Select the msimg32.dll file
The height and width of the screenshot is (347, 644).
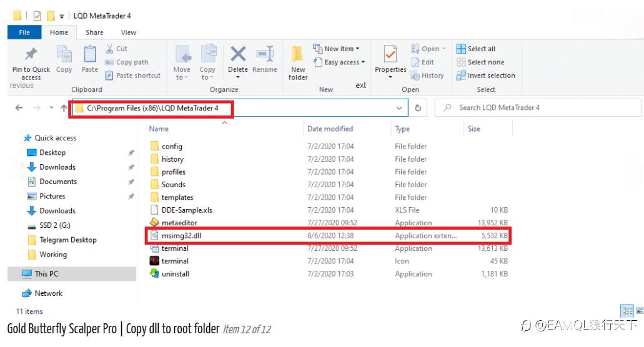[176, 236]
